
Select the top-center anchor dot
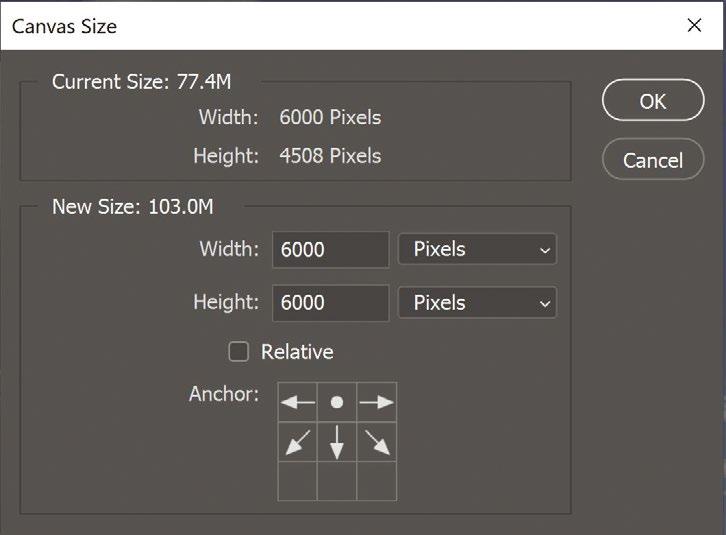tap(337, 402)
